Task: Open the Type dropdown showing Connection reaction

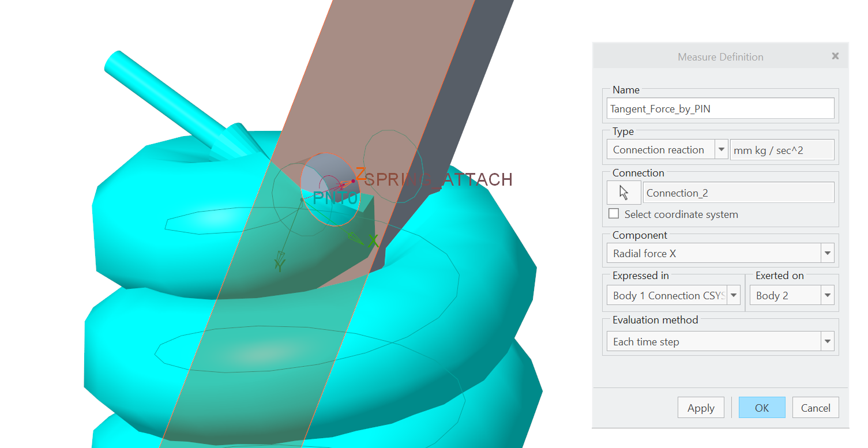Action: [722, 149]
